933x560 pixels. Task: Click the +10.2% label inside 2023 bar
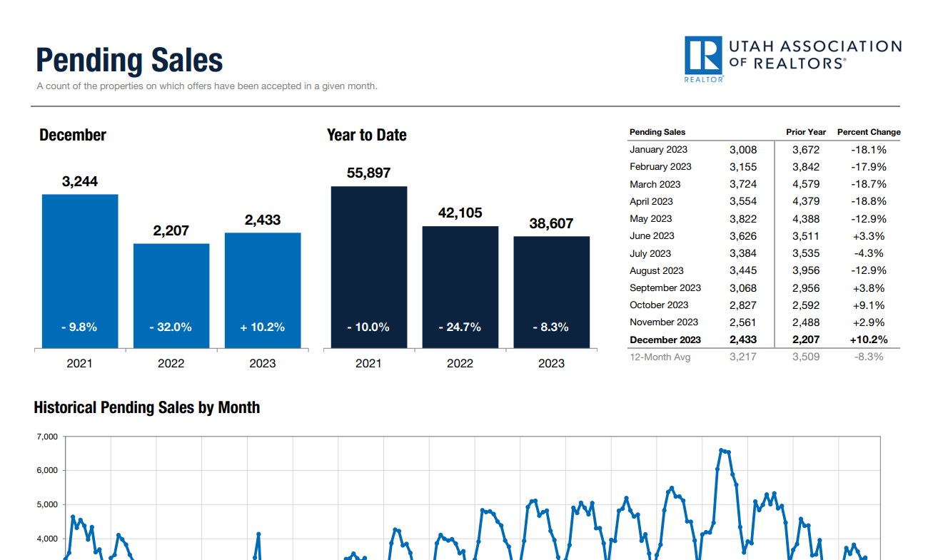263,327
